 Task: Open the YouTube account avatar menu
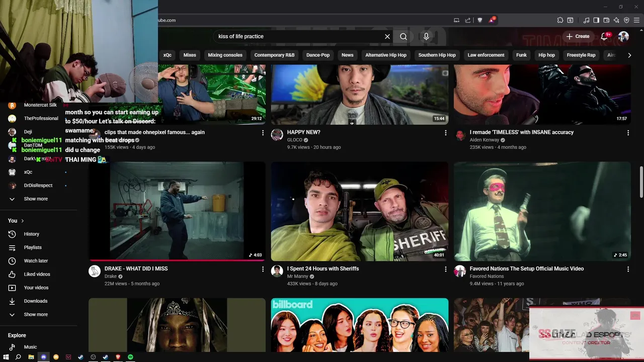pos(623,36)
